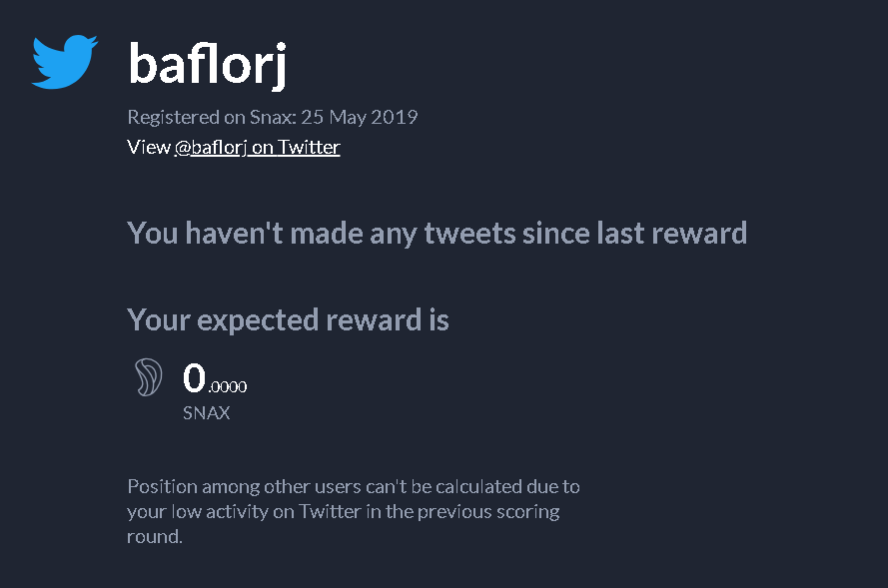
Task: Click the large 0 reward number
Action: pos(194,377)
